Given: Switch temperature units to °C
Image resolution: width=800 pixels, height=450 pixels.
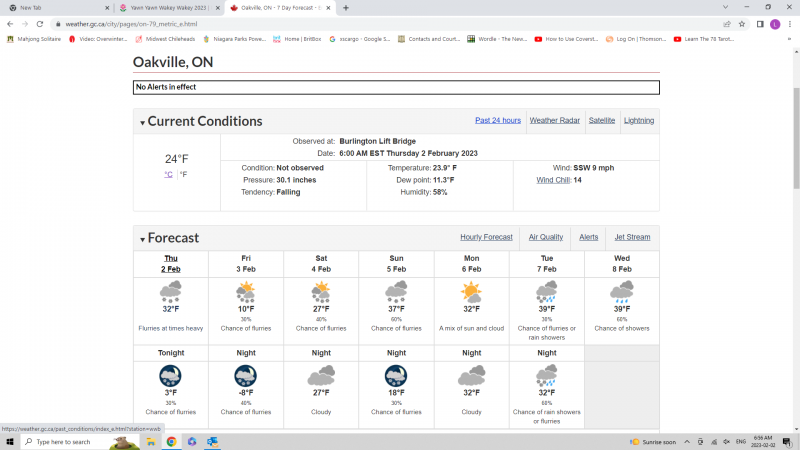Looking at the screenshot, I should pos(168,174).
